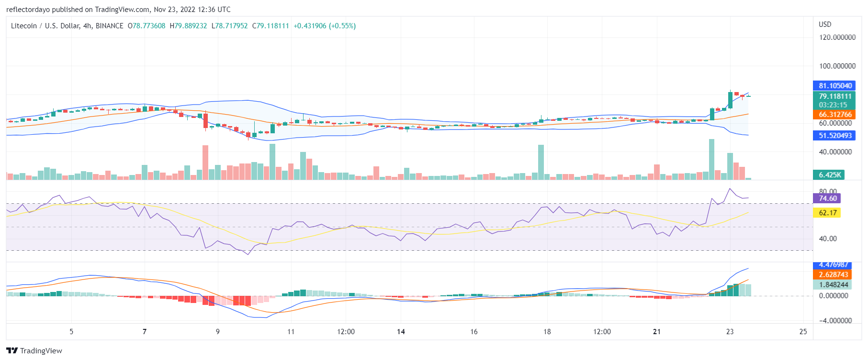Click date label 14 on the time axis
The image size is (868, 361).
click(401, 332)
